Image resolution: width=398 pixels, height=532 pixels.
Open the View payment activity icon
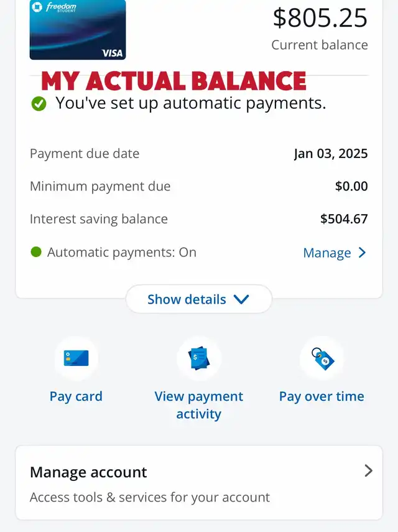[x=199, y=358]
